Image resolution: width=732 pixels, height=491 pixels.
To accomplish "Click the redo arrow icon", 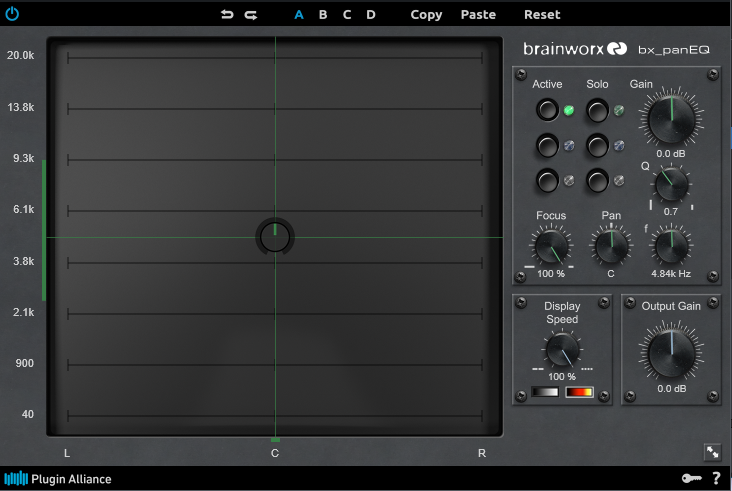I will tap(251, 15).
